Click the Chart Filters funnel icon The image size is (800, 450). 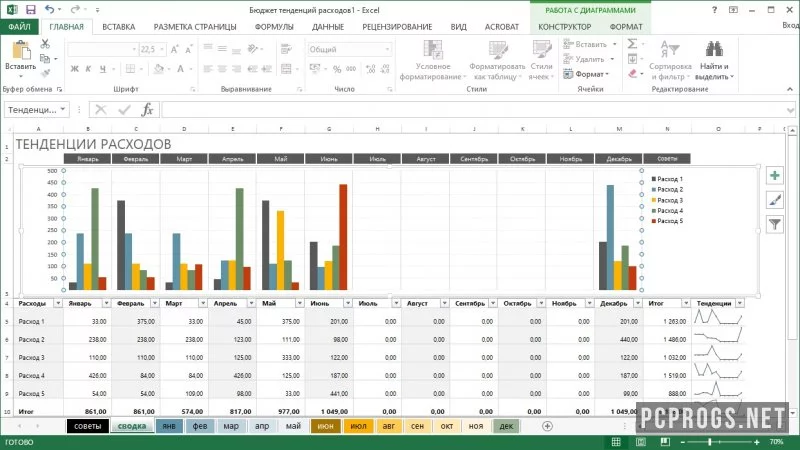[x=774, y=224]
